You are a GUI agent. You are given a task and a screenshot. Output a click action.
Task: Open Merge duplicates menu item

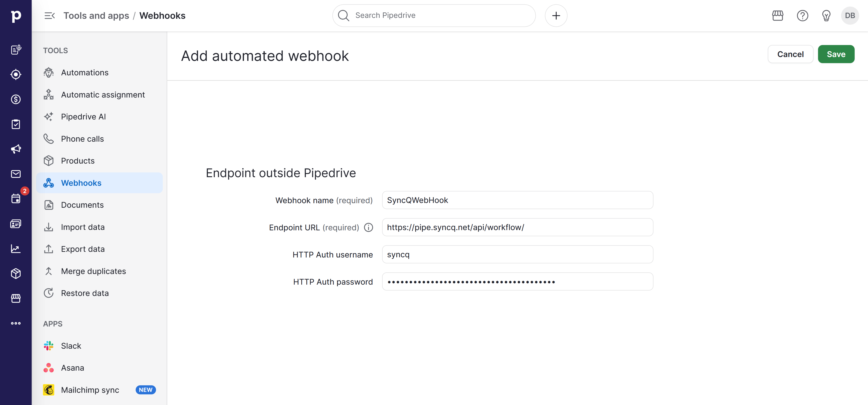[x=99, y=271]
